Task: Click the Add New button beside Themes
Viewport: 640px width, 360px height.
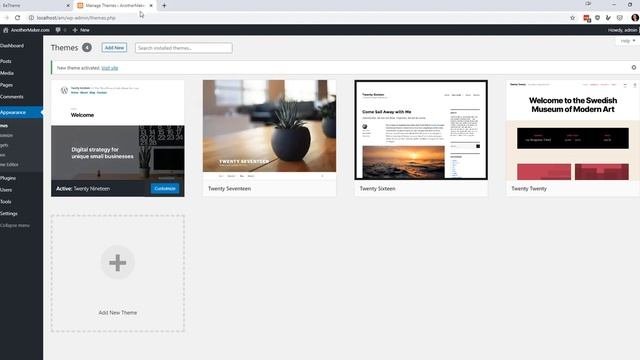Action: tap(114, 48)
